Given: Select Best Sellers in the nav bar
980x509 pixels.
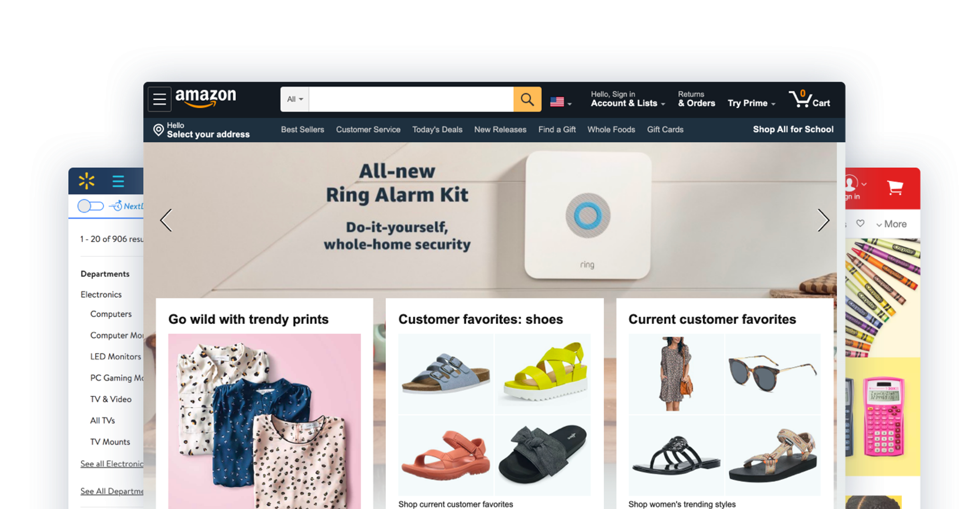Looking at the screenshot, I should (302, 130).
